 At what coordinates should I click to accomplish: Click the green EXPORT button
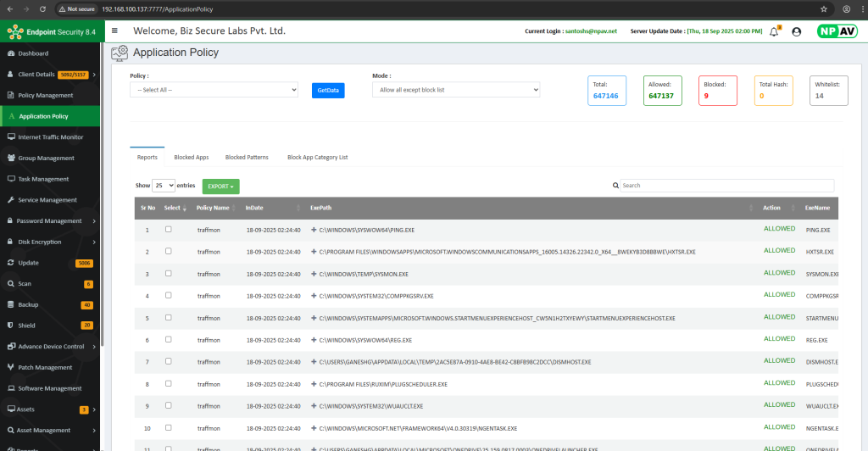pos(220,186)
